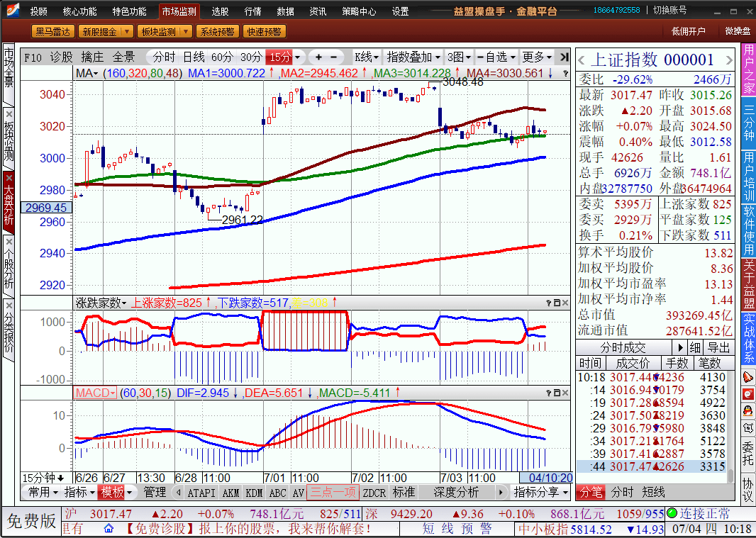
Task: Open help icon of 涨跌家数 panel
Action: click(x=549, y=303)
